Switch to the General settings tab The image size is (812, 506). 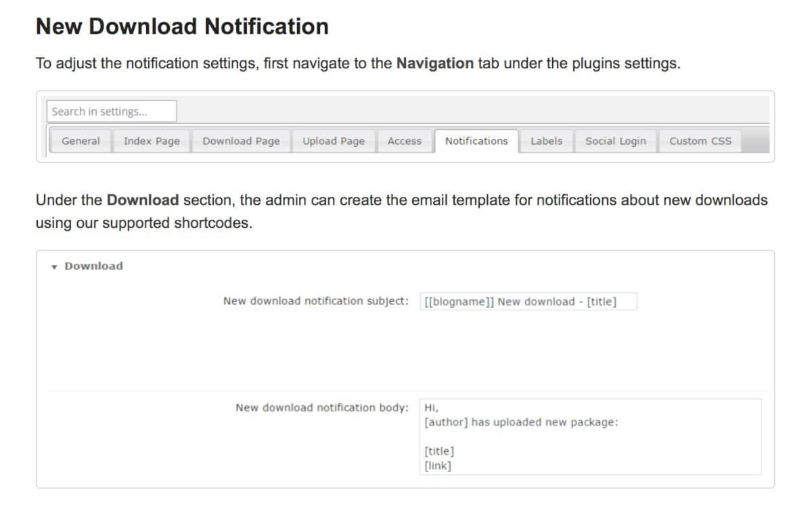tap(80, 141)
